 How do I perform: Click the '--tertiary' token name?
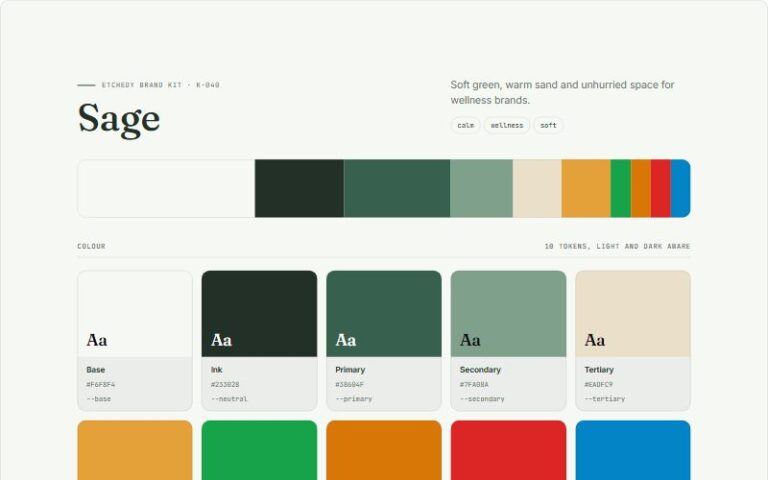(605, 399)
